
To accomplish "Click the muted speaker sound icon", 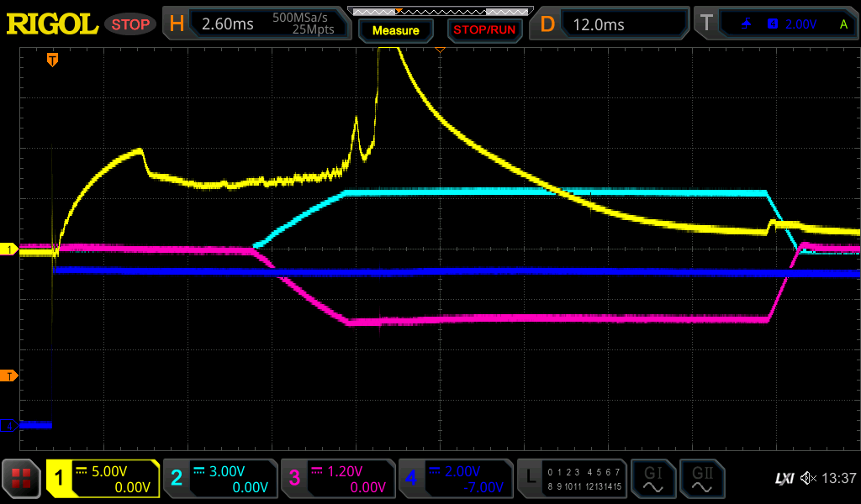I will coord(808,479).
